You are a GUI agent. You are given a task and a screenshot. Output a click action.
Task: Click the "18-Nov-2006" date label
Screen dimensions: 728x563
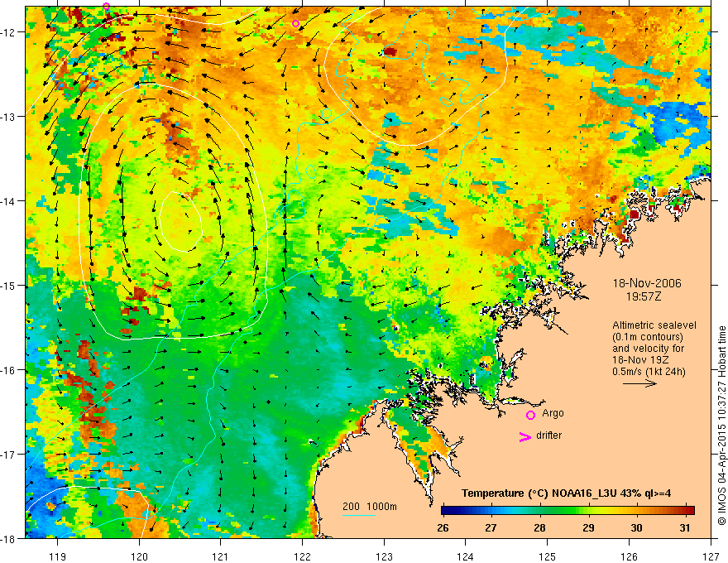pos(647,283)
